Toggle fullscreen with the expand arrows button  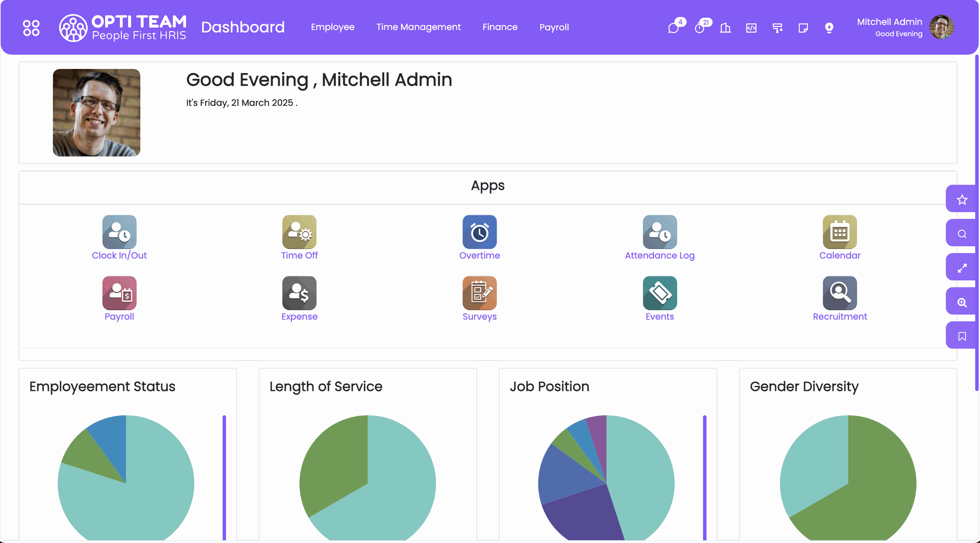pos(962,268)
